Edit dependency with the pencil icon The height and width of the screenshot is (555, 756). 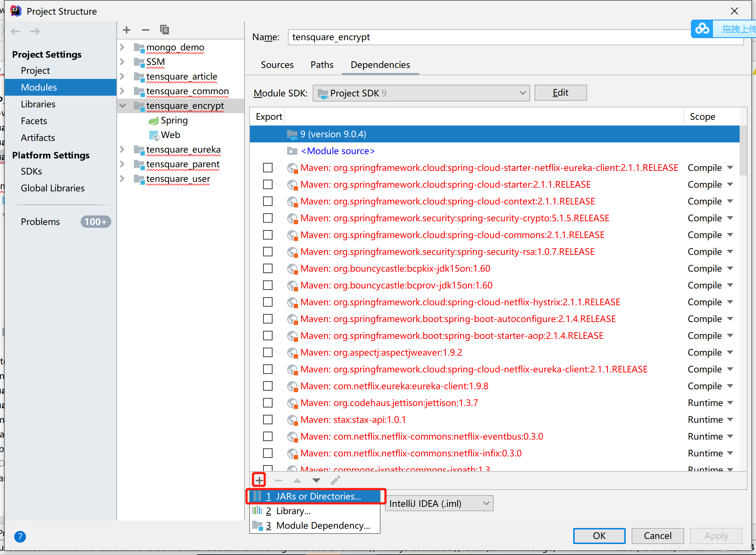pyautogui.click(x=335, y=480)
